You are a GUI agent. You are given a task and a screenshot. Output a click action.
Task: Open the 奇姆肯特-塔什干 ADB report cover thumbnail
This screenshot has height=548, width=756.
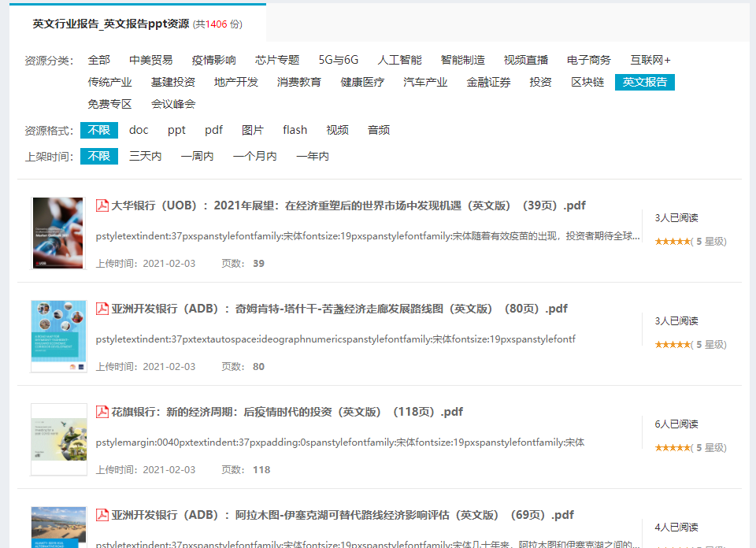[58, 336]
